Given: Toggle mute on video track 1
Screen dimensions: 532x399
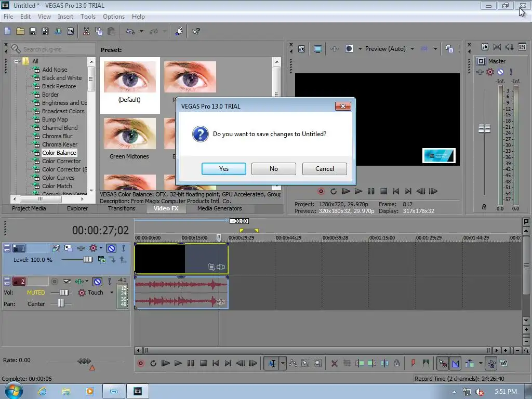Looking at the screenshot, I should click(x=111, y=248).
